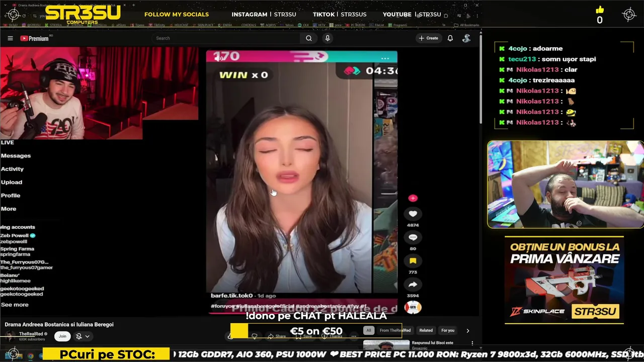Click the TikTok red plus follow icon

click(413, 198)
